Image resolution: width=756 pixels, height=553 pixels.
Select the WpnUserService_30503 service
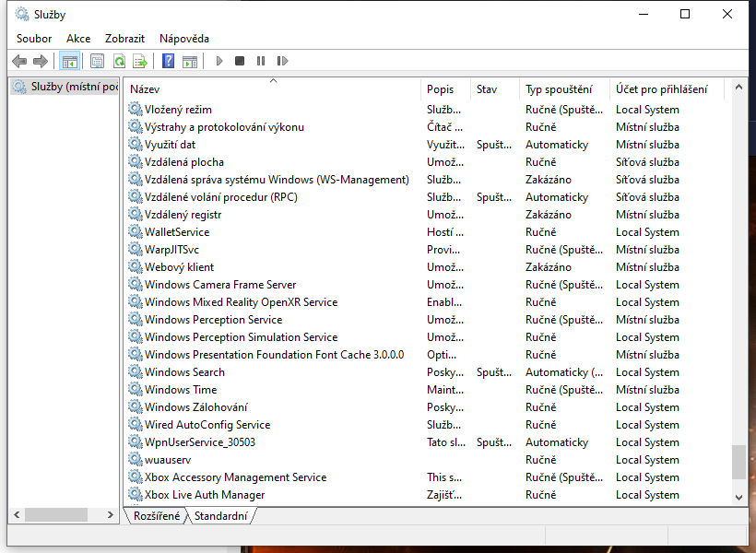pos(426,442)
